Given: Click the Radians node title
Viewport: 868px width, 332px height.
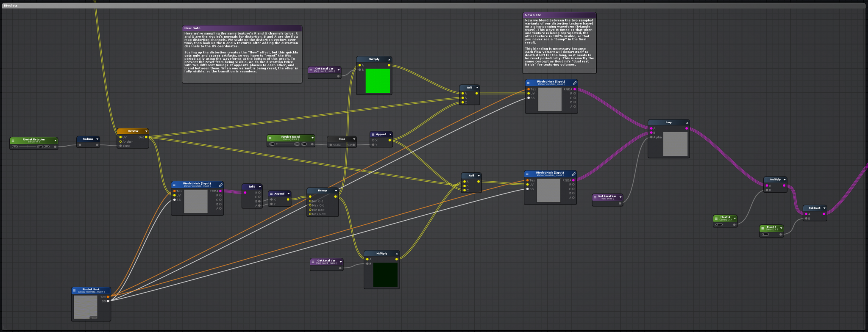Looking at the screenshot, I should 88,139.
